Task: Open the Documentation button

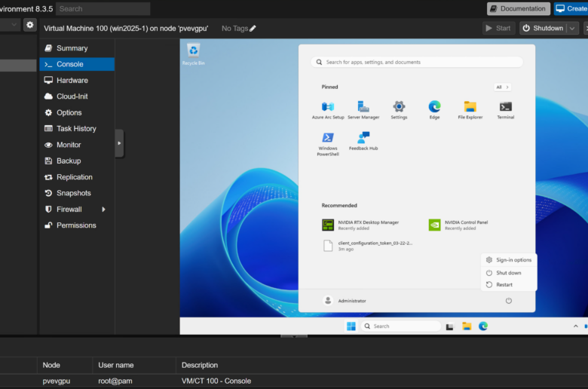Action: pos(518,8)
